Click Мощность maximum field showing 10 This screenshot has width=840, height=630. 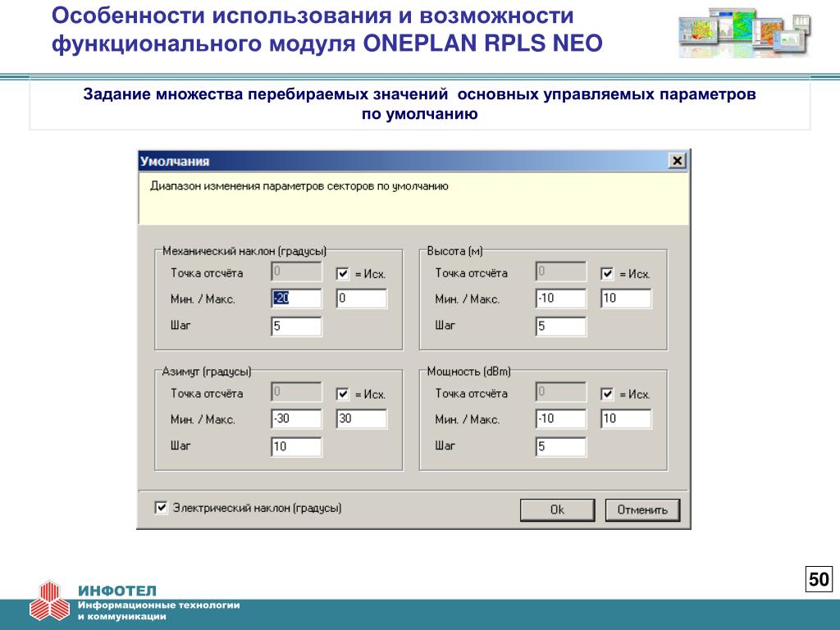pyautogui.click(x=626, y=419)
